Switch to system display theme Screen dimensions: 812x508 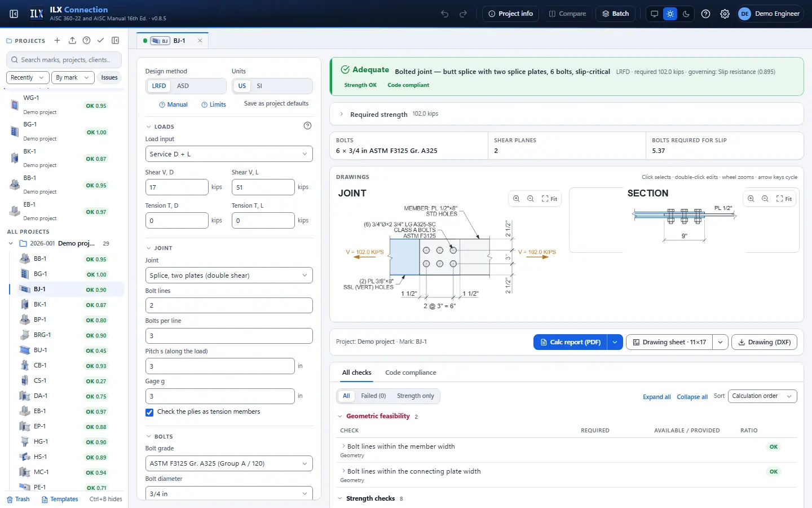(654, 14)
